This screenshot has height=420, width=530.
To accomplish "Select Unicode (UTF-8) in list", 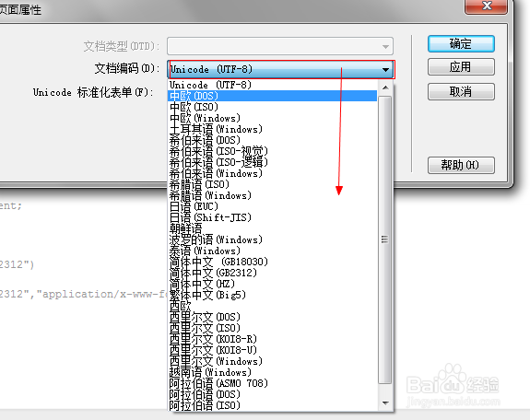I will coord(273,85).
